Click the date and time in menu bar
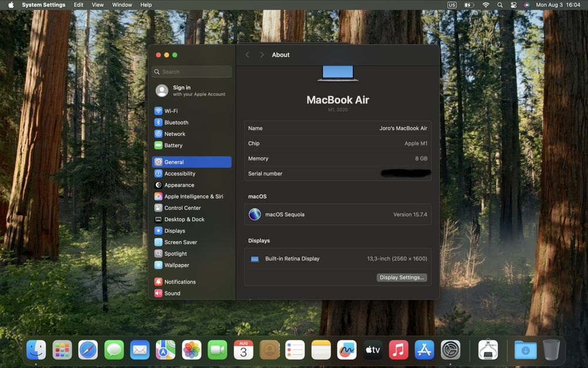This screenshot has height=368, width=588. pos(558,5)
